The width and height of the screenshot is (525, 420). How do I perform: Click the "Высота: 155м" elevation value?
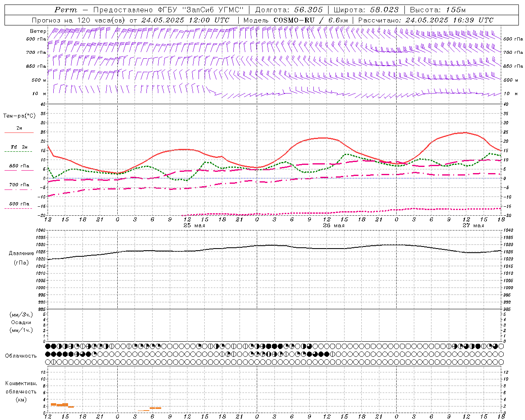pos(438,10)
